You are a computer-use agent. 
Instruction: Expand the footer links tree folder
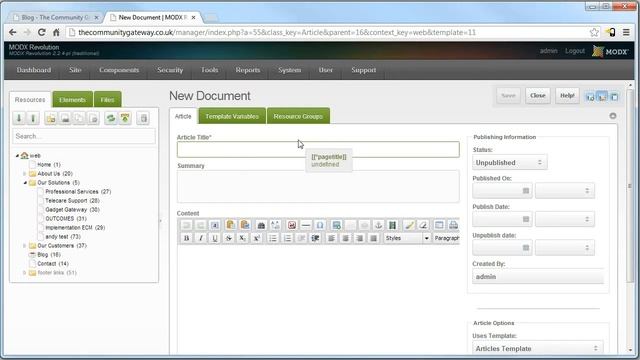coord(24,273)
